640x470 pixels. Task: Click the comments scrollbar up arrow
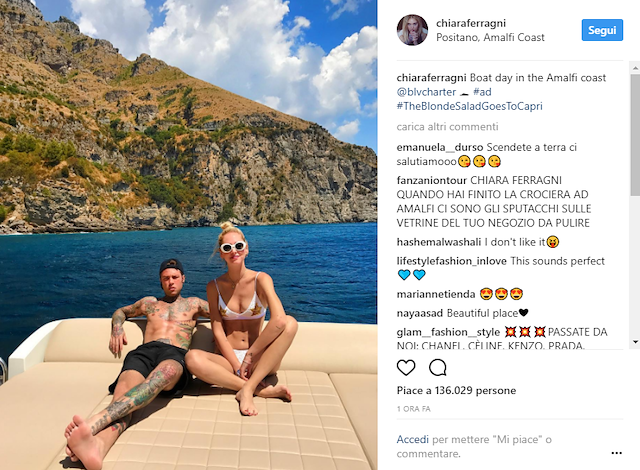[635, 67]
